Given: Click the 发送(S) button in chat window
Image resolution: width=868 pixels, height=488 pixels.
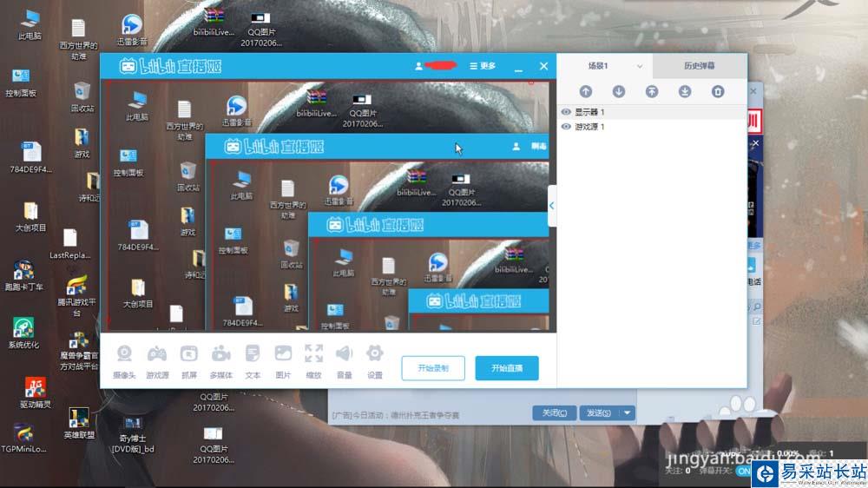Looking at the screenshot, I should coord(599,412).
